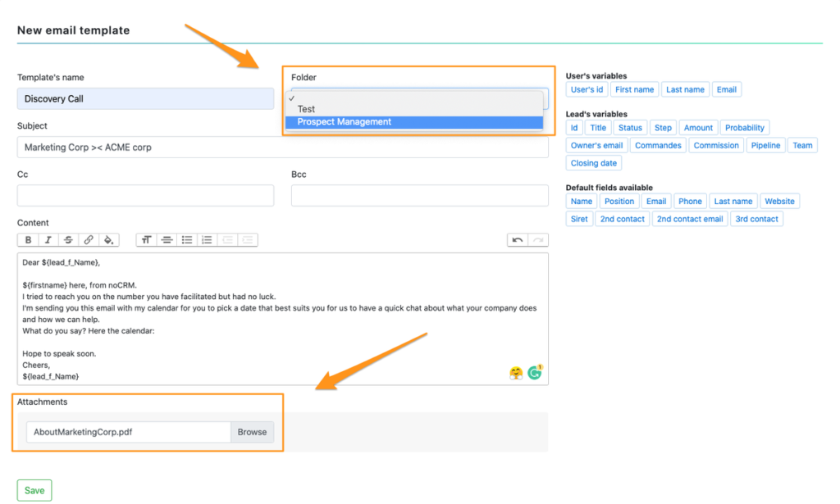This screenshot has height=504, width=840.
Task: Toggle bold formatting in the content toolbar
Action: tap(28, 240)
